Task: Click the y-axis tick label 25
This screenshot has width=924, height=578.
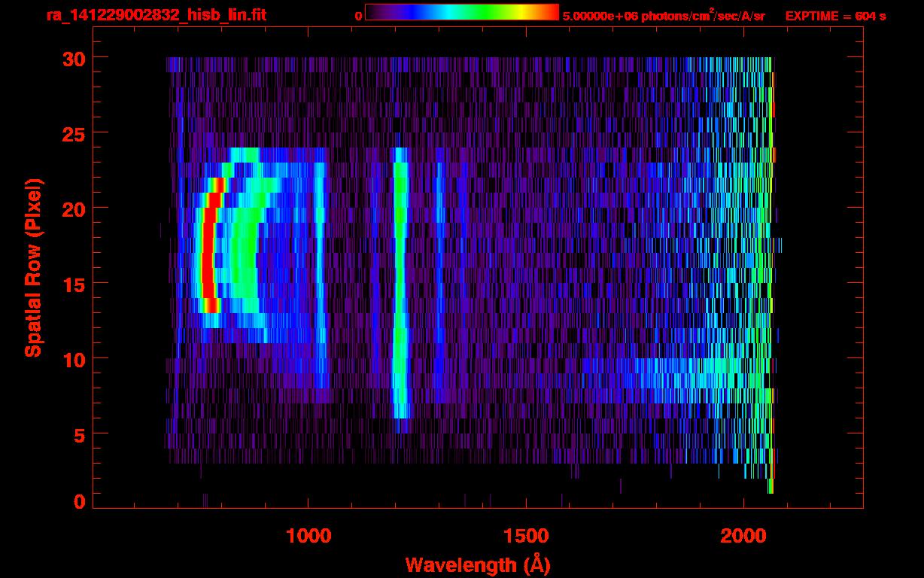Action: [74, 133]
